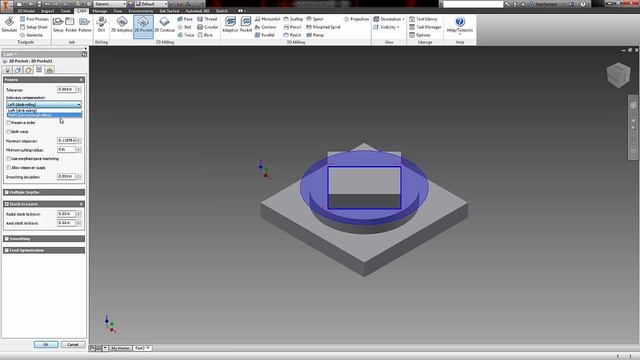The height and width of the screenshot is (360, 640).
Task: Open the Default appearance dropdown
Action: pyautogui.click(x=151, y=4)
